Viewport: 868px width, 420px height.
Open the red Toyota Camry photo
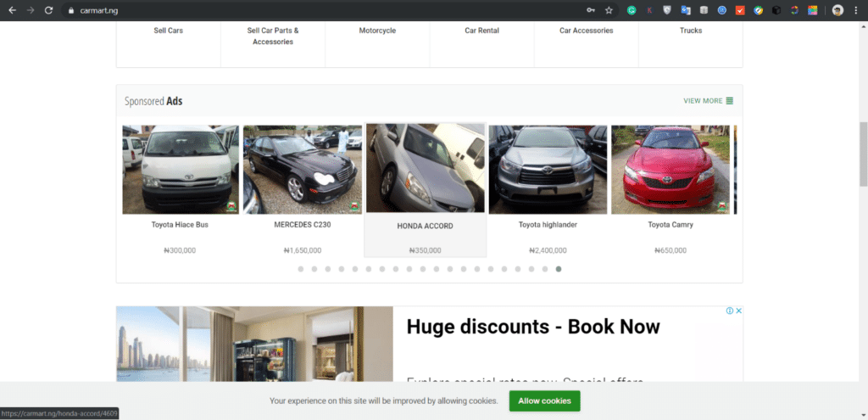pos(670,170)
